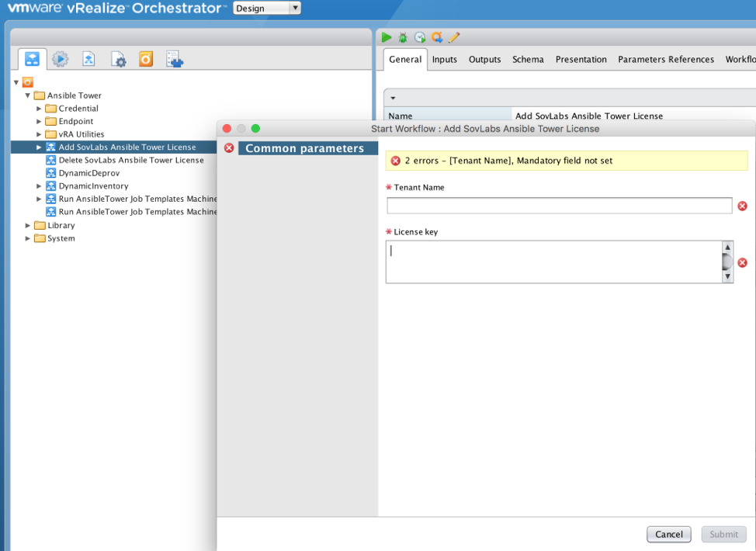Open the Inventory view puzzle icon
The width and height of the screenshot is (756, 551).
point(175,59)
